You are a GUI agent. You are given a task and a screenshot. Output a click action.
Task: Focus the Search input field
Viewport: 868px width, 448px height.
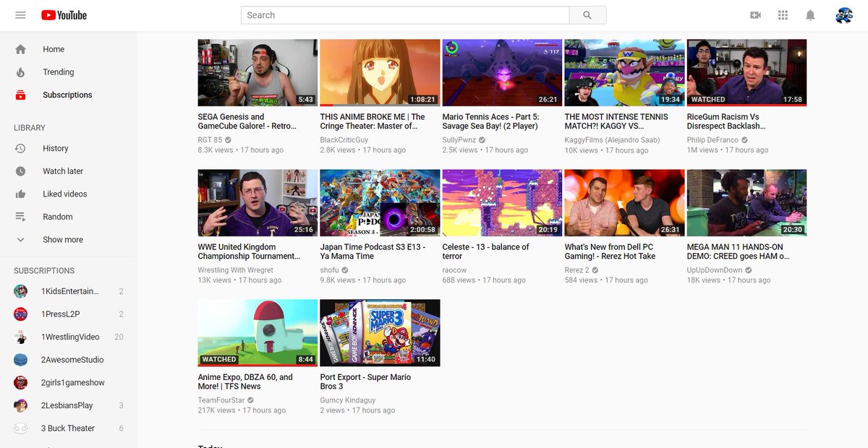(405, 15)
